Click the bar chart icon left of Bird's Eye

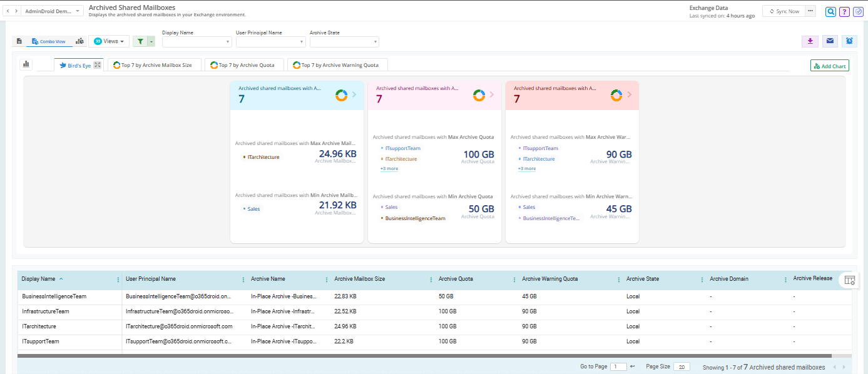click(26, 64)
